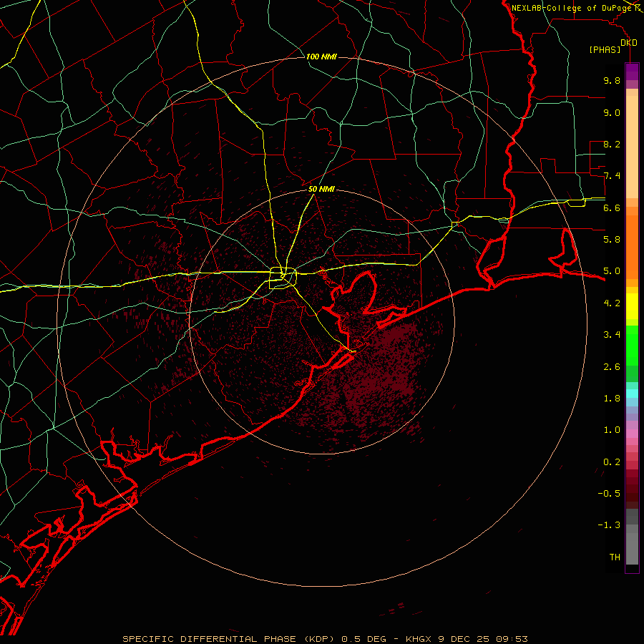Viewport: 644px width, 644px height.
Task: Select the Specific Differential Phase caption at bottom
Action: click(x=325, y=639)
